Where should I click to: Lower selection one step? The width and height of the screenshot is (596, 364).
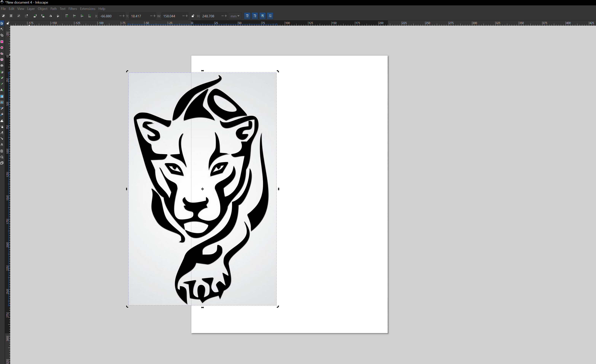click(82, 16)
